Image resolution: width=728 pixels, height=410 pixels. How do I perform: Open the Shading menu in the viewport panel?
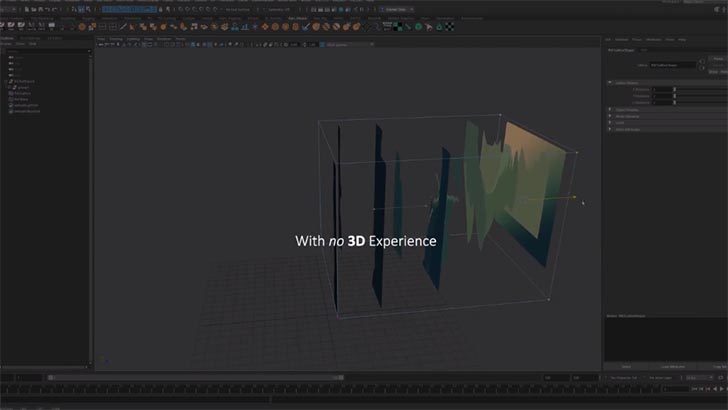[x=117, y=39]
